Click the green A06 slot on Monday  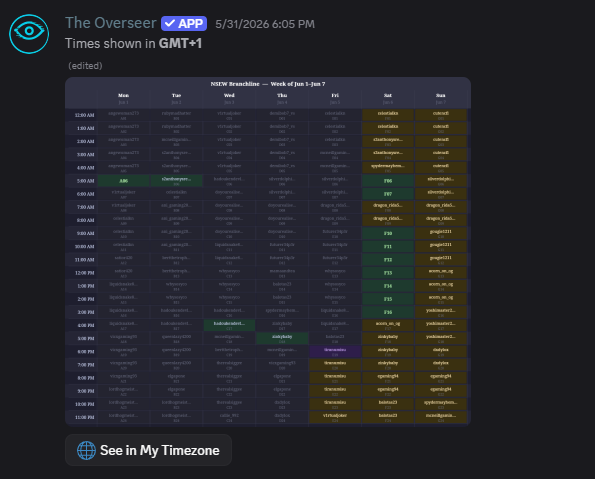click(123, 181)
